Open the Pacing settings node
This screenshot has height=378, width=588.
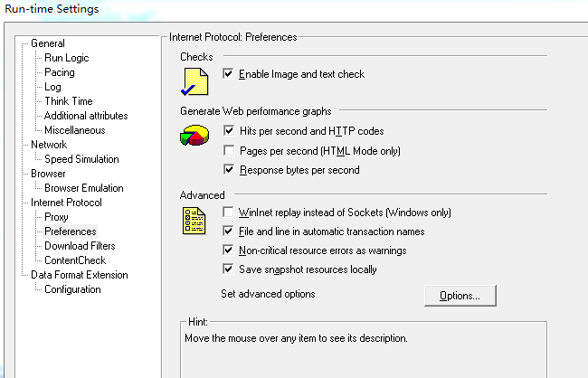click(x=60, y=72)
